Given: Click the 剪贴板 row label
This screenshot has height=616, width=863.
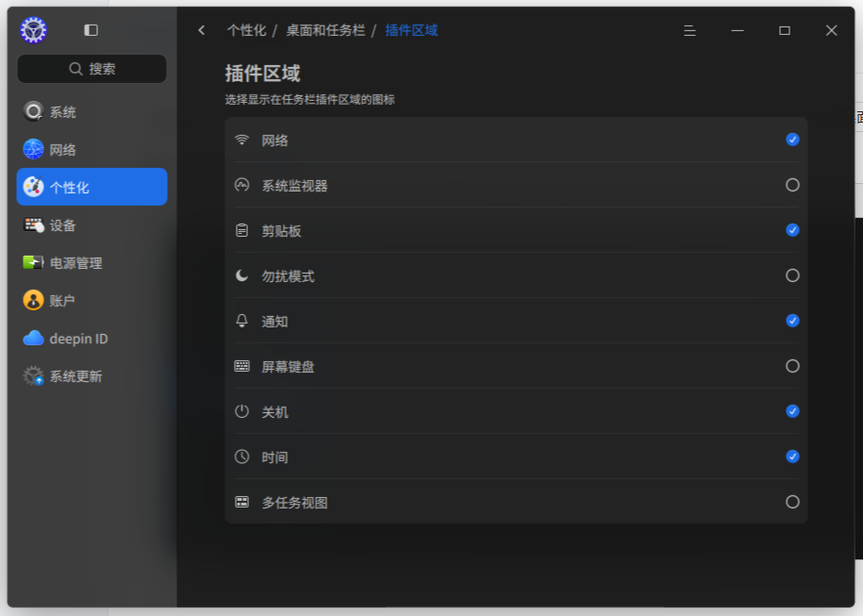Looking at the screenshot, I should [281, 231].
